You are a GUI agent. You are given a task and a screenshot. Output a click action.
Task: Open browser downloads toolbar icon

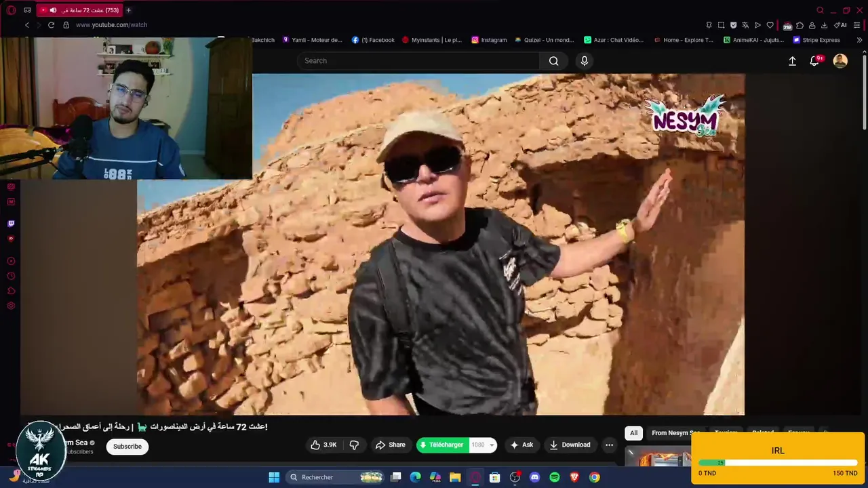pyautogui.click(x=824, y=25)
